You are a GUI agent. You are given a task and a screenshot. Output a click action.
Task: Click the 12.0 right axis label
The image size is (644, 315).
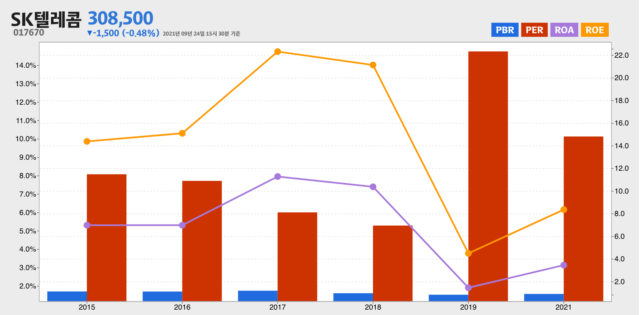coord(622,168)
